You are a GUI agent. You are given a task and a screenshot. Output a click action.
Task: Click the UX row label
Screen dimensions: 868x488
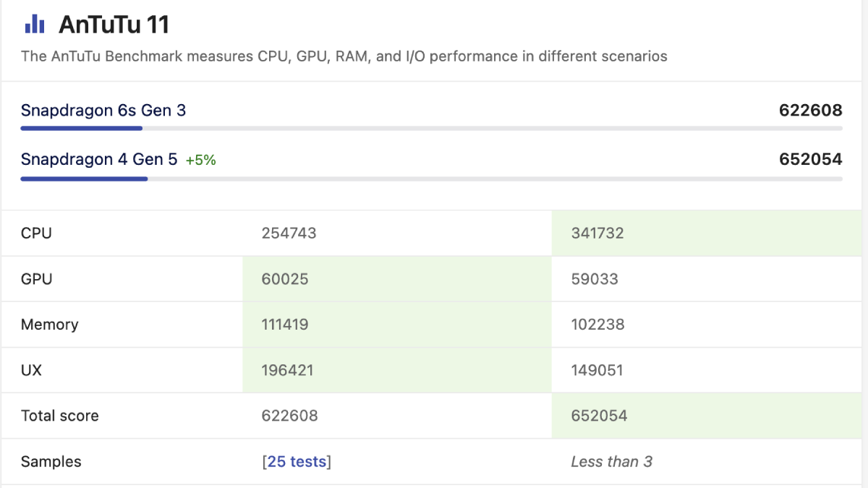coord(31,370)
